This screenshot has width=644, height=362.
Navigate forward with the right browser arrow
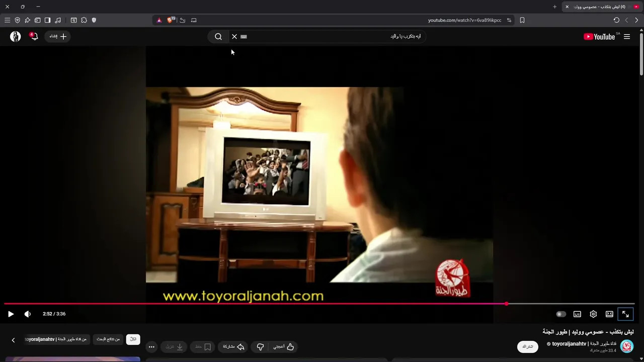[637, 20]
